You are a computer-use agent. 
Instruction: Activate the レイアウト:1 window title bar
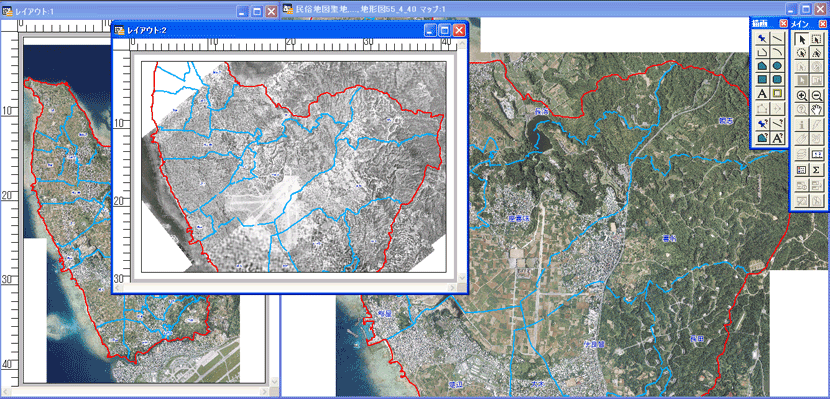[140, 11]
